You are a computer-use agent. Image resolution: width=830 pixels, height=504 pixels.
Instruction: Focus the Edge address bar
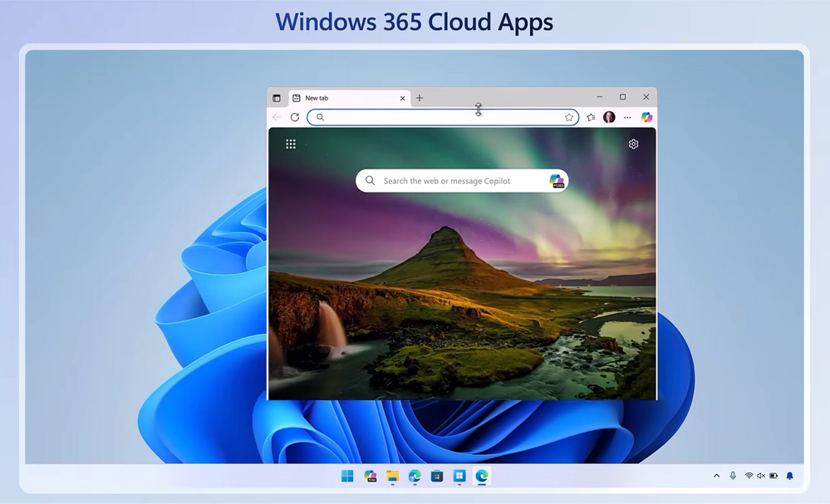tap(443, 117)
